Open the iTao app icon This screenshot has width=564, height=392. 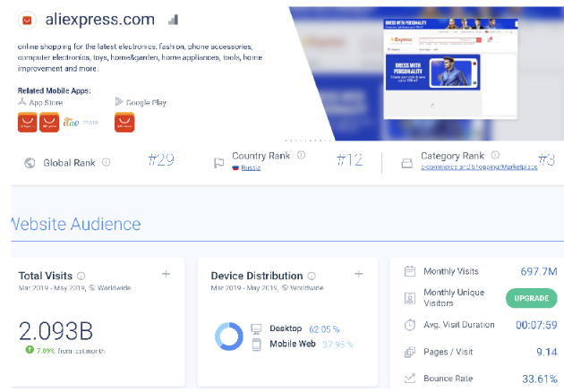72,123
